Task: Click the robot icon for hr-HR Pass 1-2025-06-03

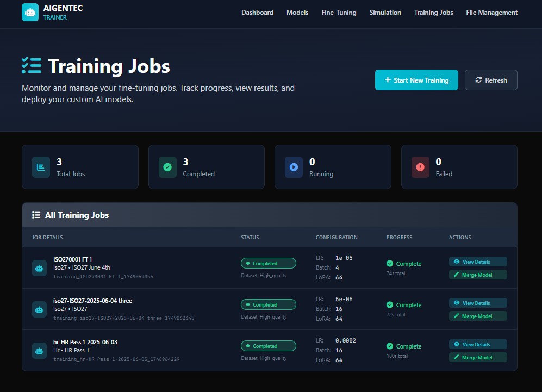Action: click(39, 351)
